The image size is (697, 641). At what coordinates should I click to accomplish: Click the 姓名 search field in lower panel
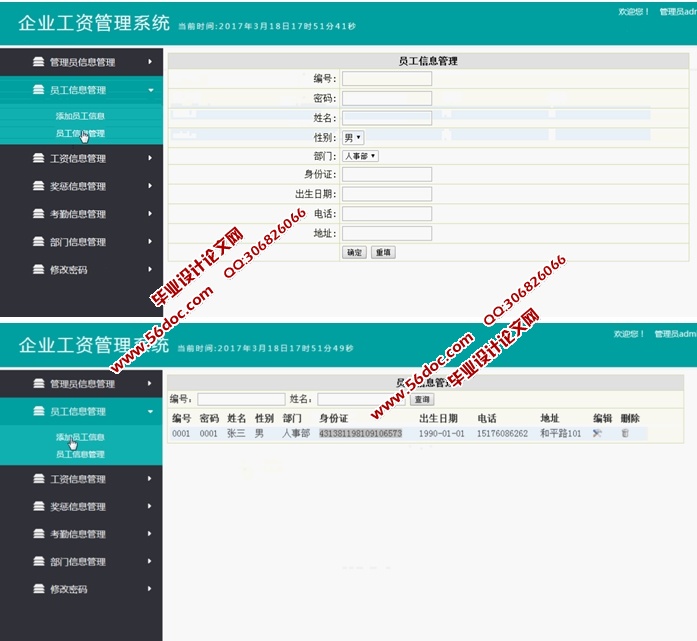pos(361,399)
